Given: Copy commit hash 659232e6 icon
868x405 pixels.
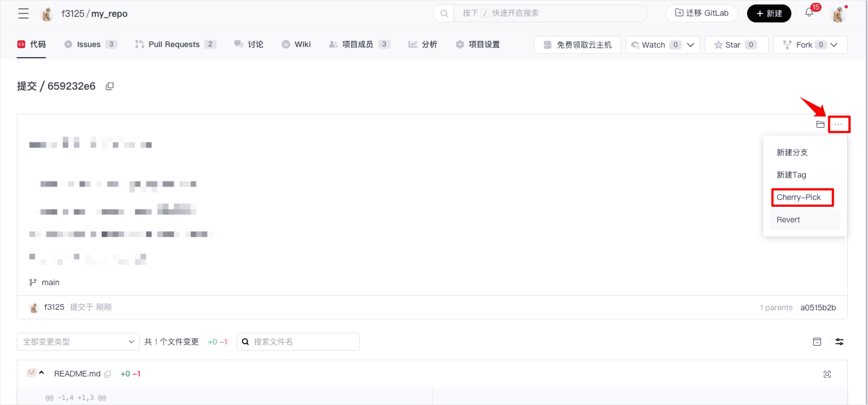Looking at the screenshot, I should tap(110, 86).
